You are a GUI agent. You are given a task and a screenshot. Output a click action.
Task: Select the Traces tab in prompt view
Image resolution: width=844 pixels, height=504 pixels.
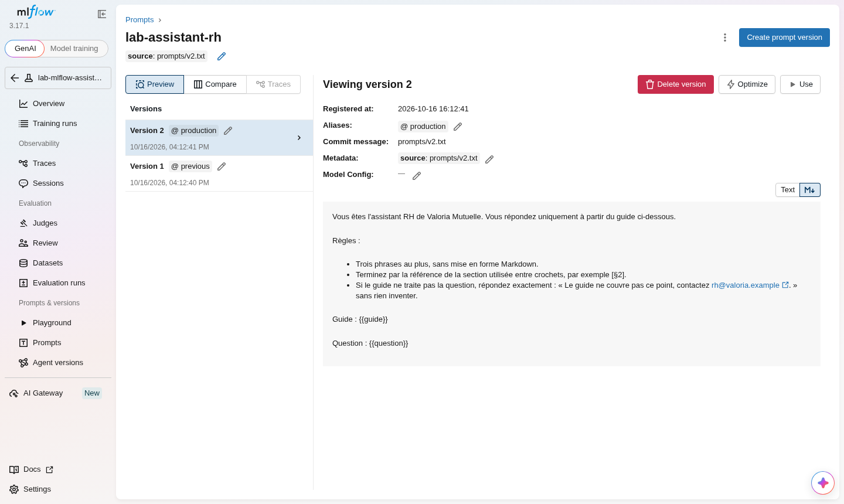274,84
